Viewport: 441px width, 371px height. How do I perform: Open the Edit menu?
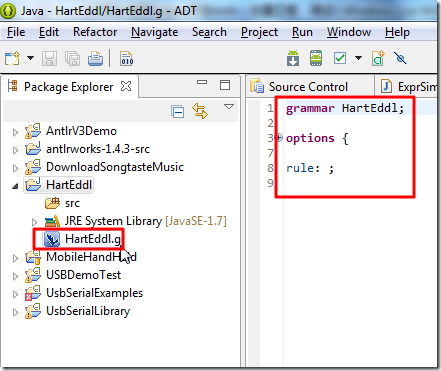[49, 32]
